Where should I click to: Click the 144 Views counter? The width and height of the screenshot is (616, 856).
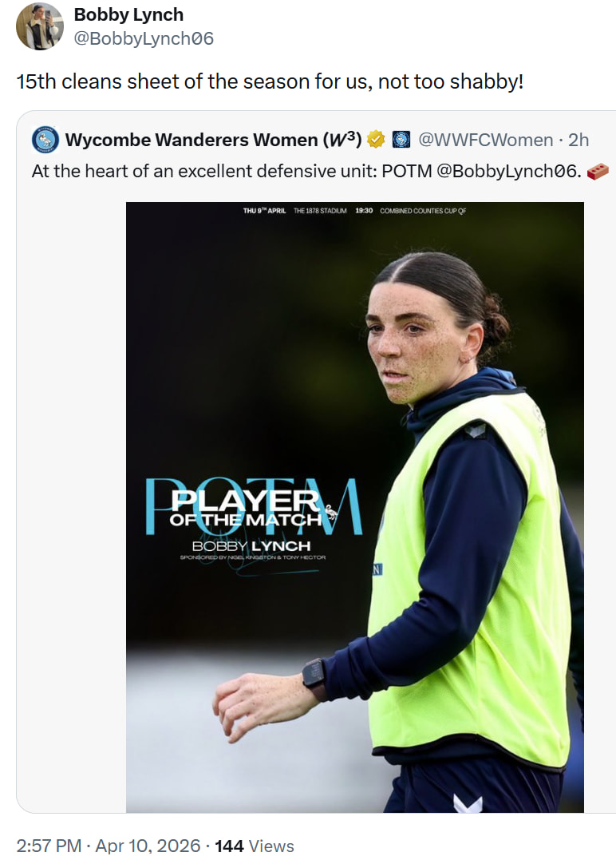[255, 846]
